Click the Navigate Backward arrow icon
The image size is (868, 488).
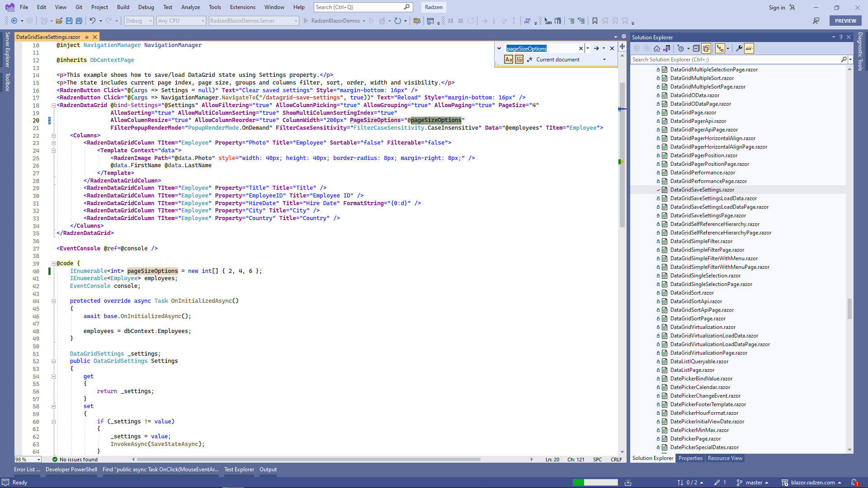[14, 21]
